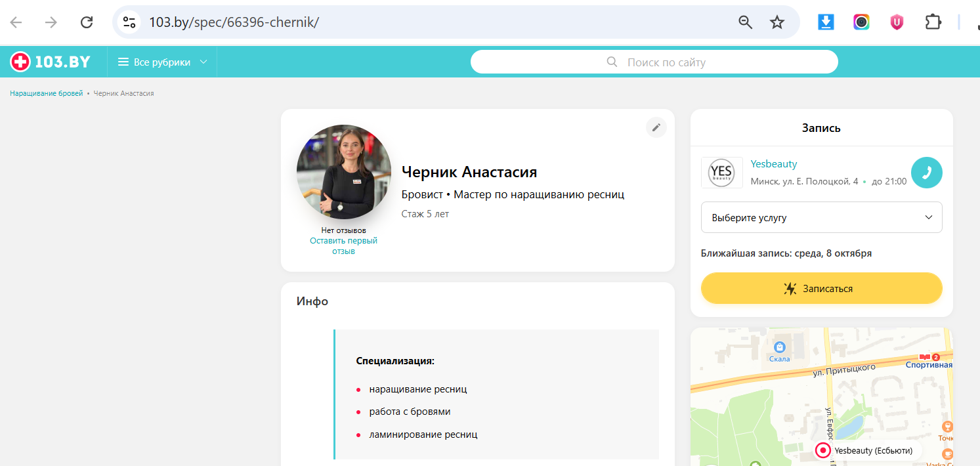Select the Запись panel title

click(821, 128)
